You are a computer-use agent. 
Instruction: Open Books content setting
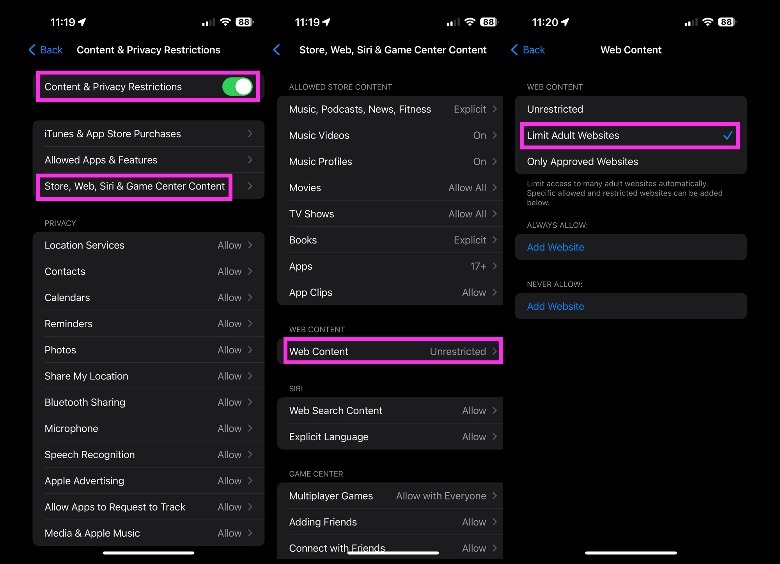pos(390,240)
